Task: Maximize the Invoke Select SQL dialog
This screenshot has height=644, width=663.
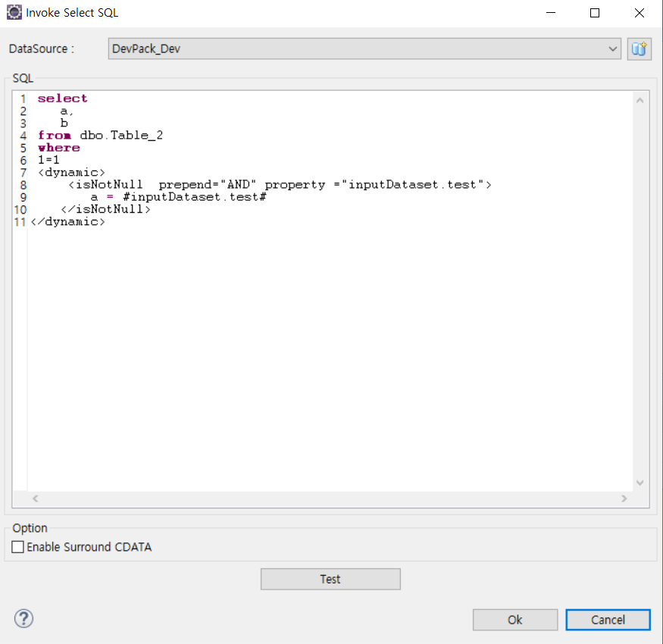Action: click(x=595, y=13)
